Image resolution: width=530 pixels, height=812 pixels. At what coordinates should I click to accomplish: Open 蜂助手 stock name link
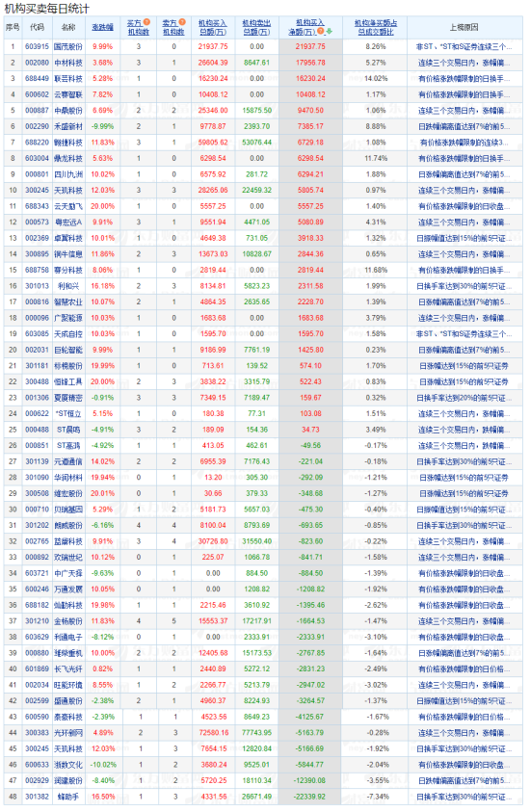[x=68, y=797]
